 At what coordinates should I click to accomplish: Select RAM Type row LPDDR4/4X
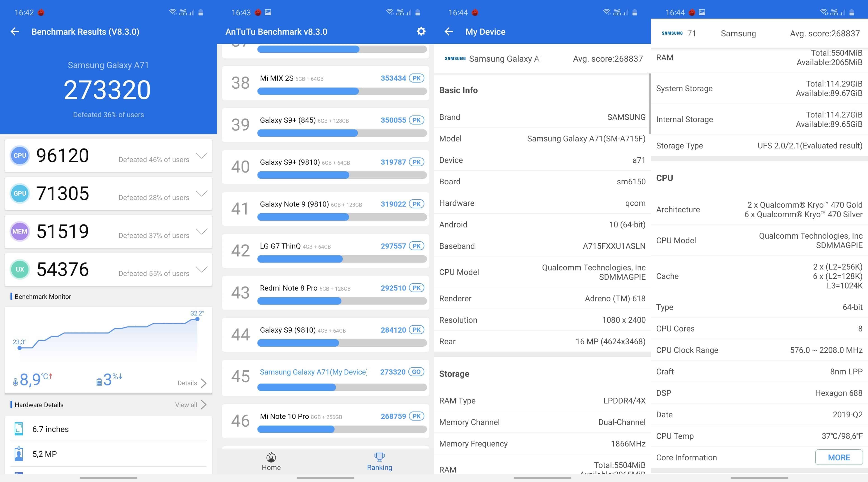(x=542, y=400)
